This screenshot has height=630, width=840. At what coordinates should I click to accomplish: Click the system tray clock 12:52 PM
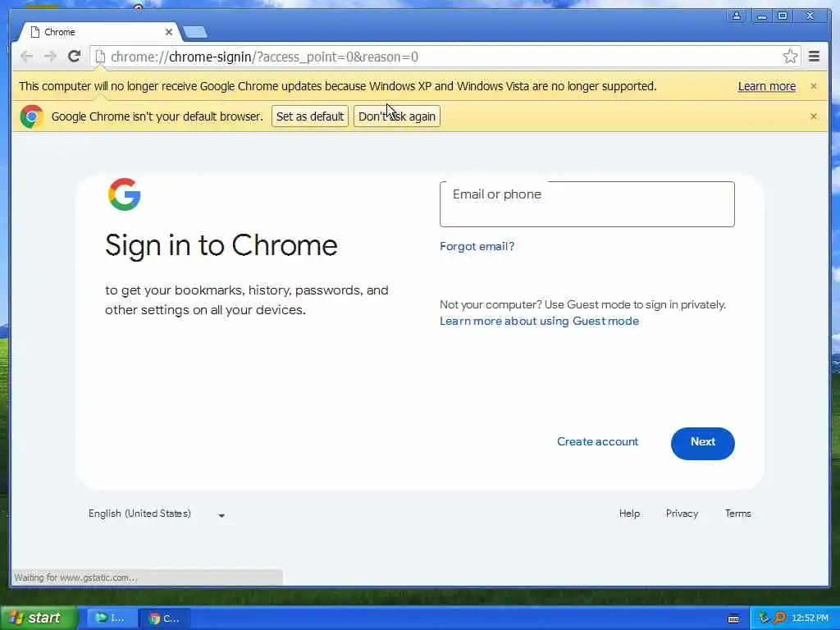tap(810, 619)
